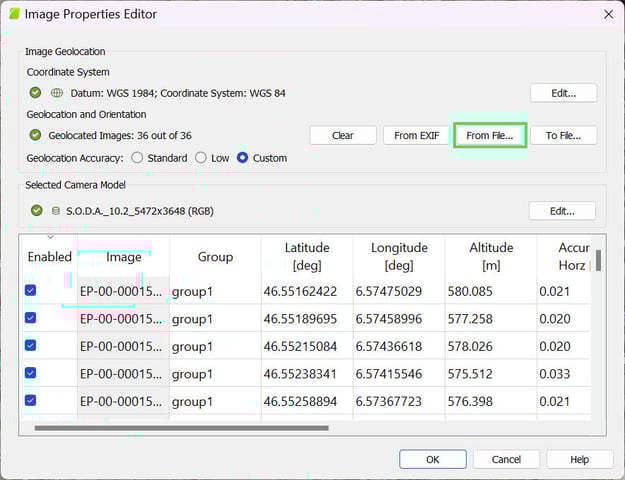Viewport: 625px width, 480px height.
Task: Open Edit for Selected Camera Model
Action: pos(562,211)
